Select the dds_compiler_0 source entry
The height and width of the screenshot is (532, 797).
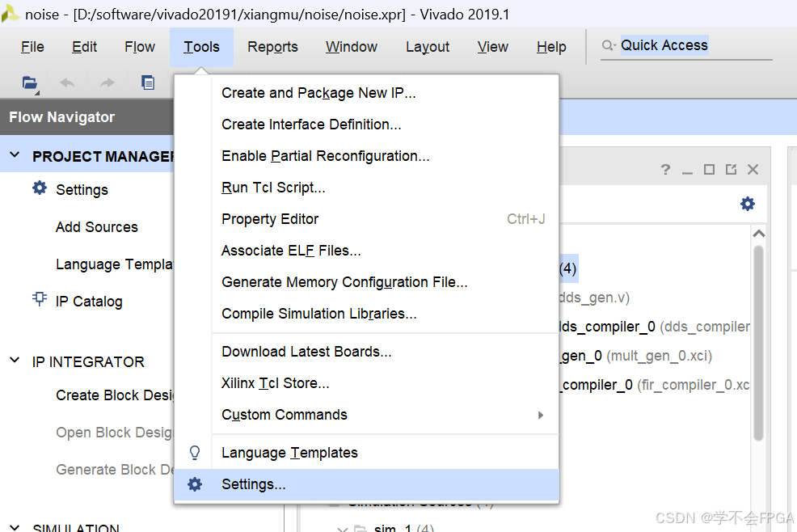pos(655,327)
